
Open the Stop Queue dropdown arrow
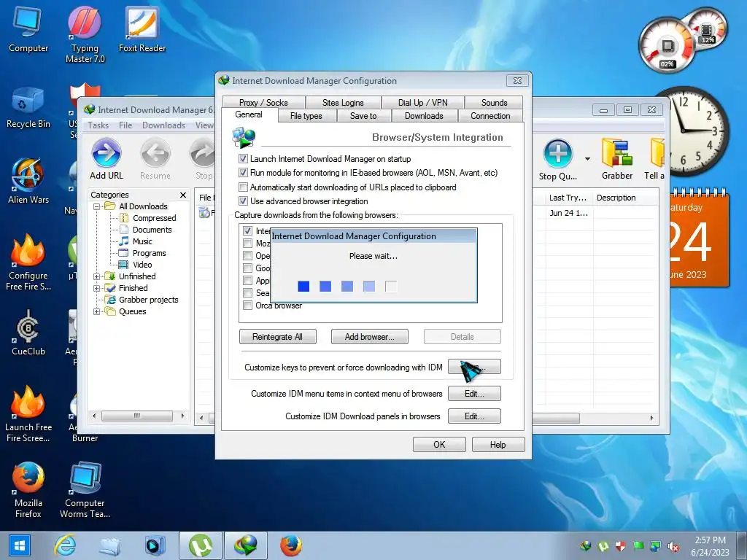point(587,158)
